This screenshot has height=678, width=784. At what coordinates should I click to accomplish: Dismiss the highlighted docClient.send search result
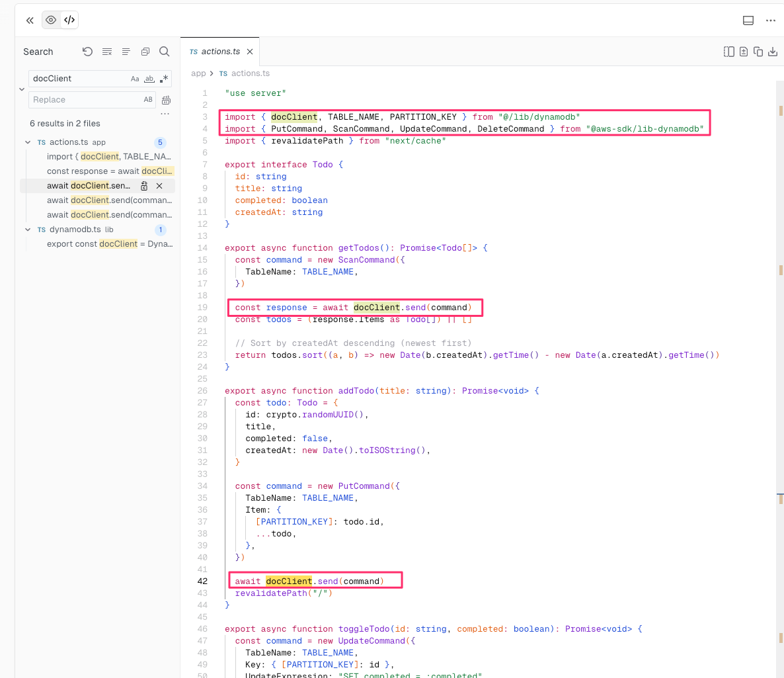(x=159, y=186)
